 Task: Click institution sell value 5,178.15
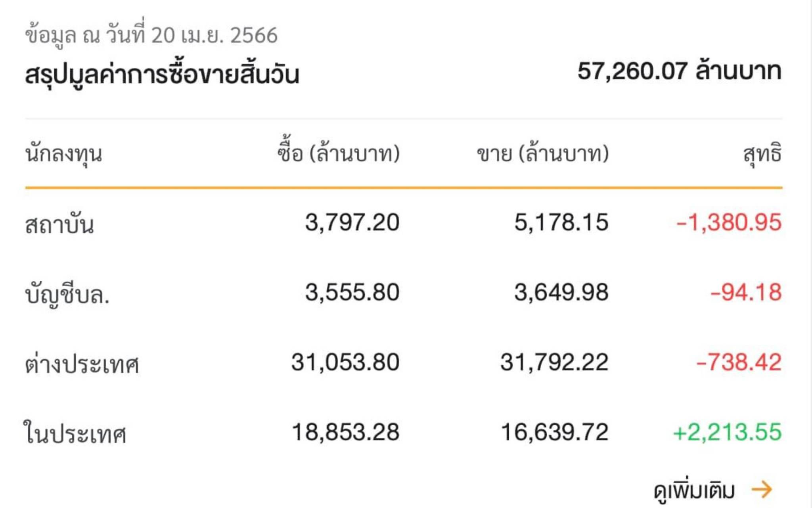pos(561,222)
